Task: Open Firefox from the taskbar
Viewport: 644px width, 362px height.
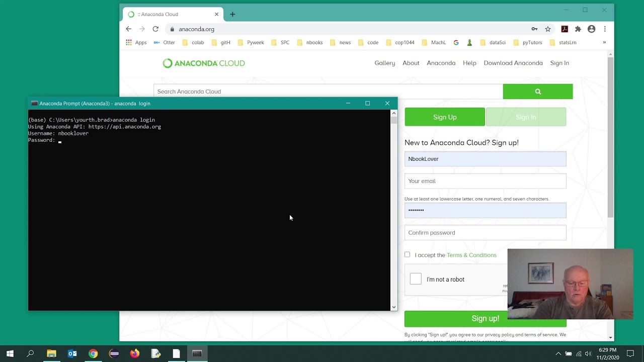Action: pos(135,354)
